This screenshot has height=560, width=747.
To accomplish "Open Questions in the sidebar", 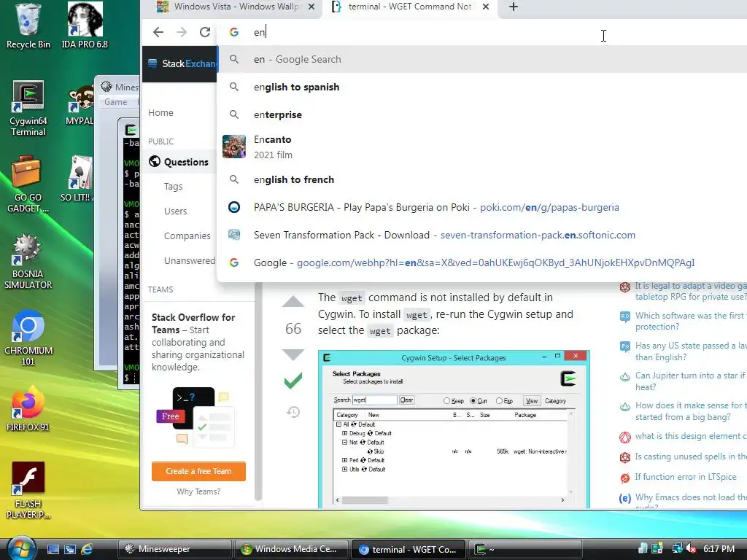I will (179, 162).
